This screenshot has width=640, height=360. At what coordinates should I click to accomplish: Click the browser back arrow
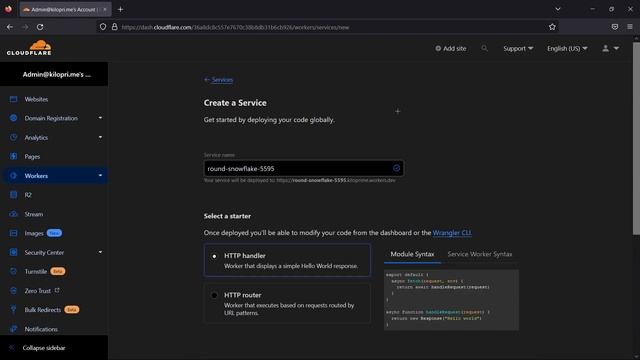(10, 27)
